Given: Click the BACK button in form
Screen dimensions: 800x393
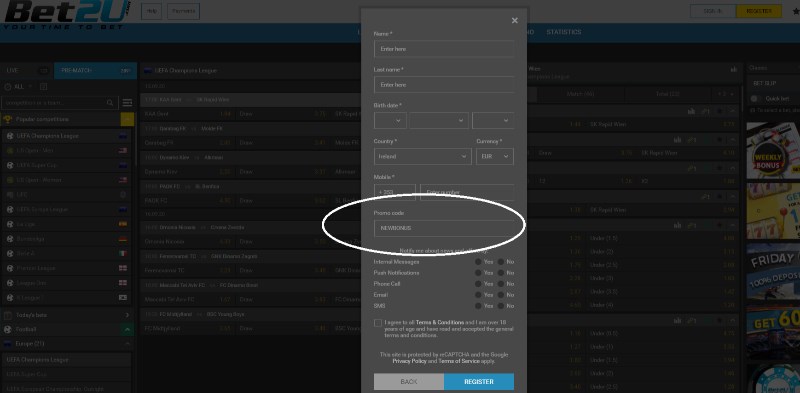Looking at the screenshot, I should [409, 382].
